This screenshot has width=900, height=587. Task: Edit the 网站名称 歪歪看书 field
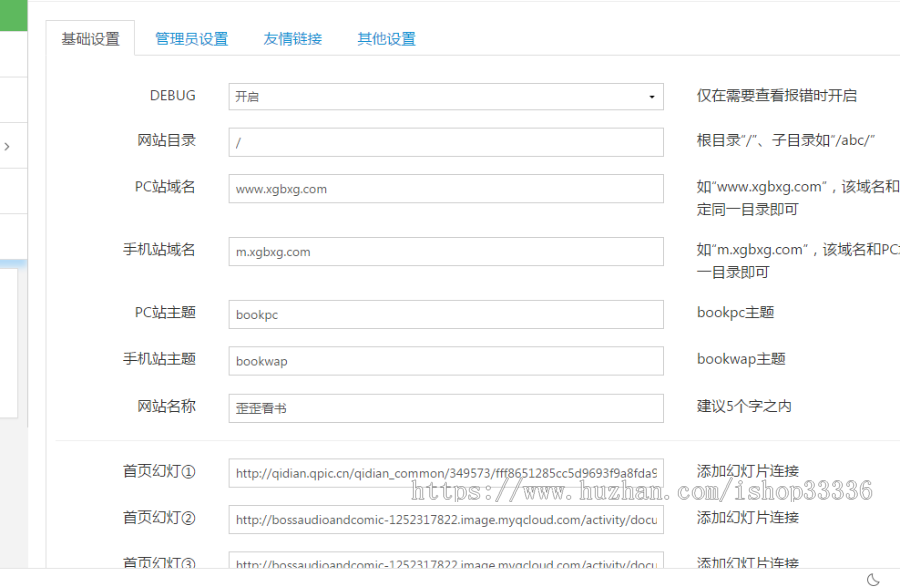click(x=445, y=407)
